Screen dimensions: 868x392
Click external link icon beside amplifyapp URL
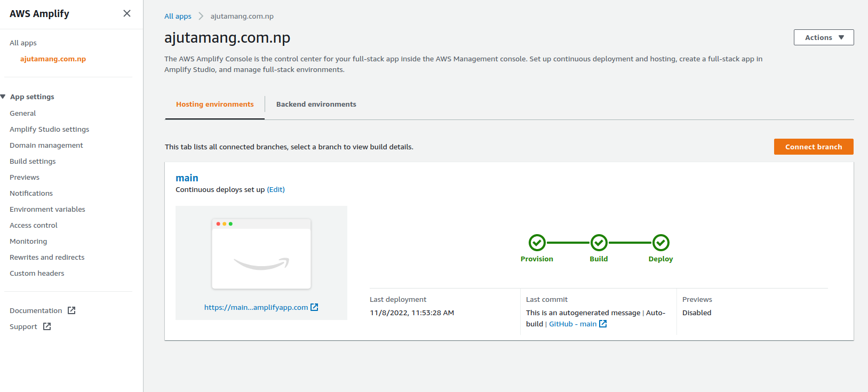(314, 307)
